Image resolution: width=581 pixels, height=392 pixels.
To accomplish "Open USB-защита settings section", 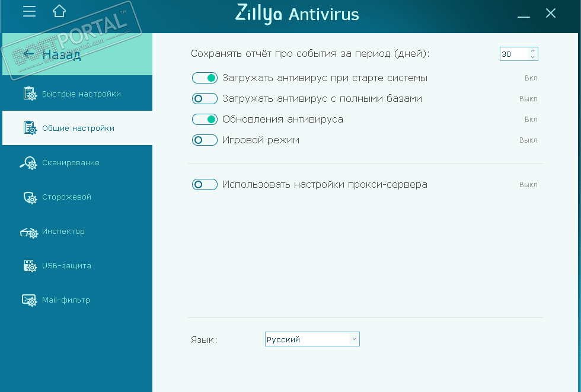I will [77, 266].
